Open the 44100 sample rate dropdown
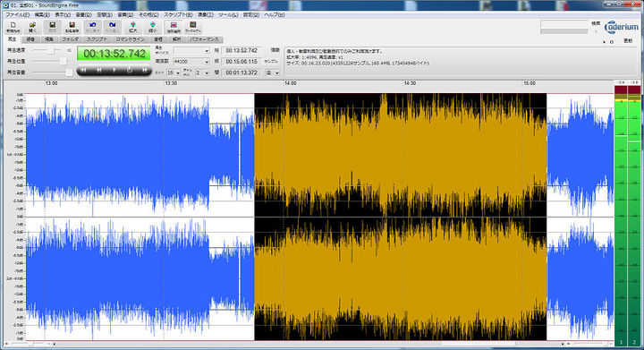The height and width of the screenshot is (350, 644). pyautogui.click(x=191, y=61)
